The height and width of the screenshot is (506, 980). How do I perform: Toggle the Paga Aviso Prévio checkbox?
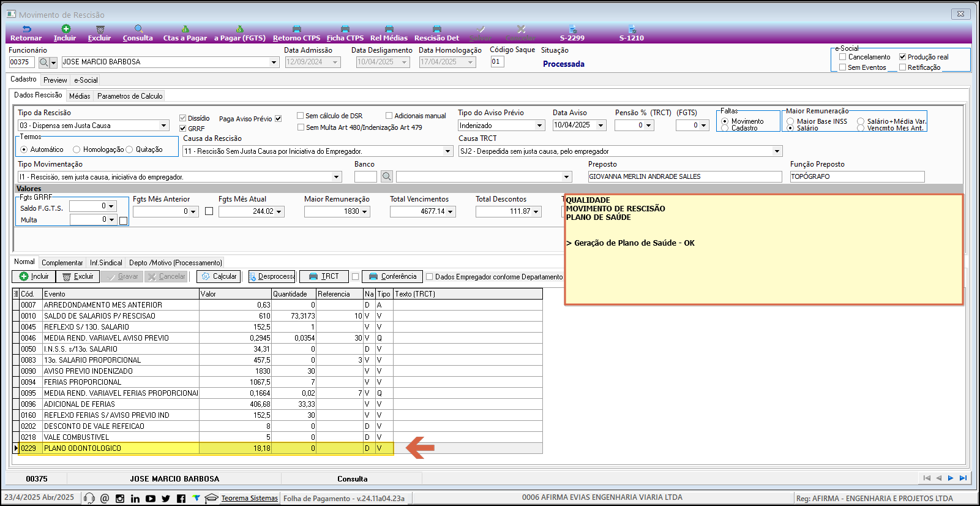[278, 119]
